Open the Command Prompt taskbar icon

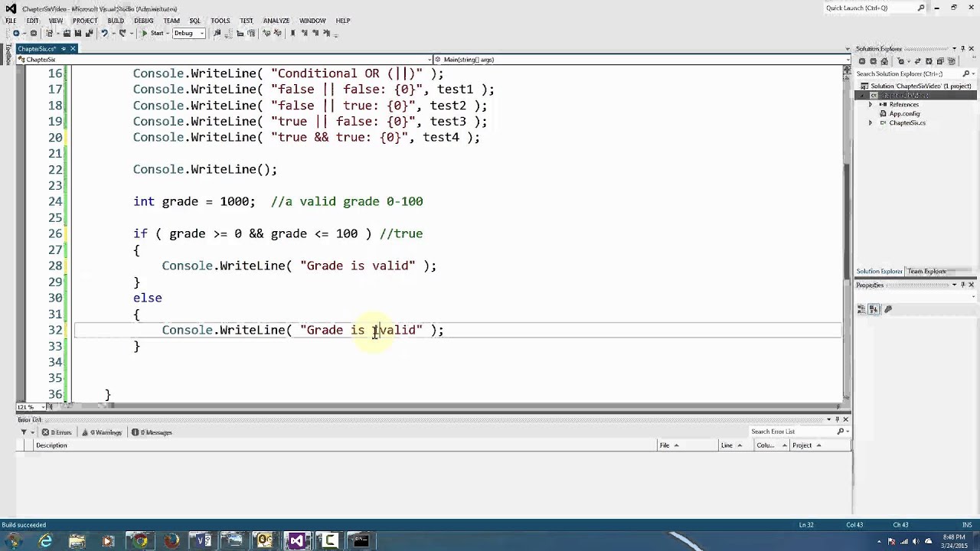(x=360, y=541)
